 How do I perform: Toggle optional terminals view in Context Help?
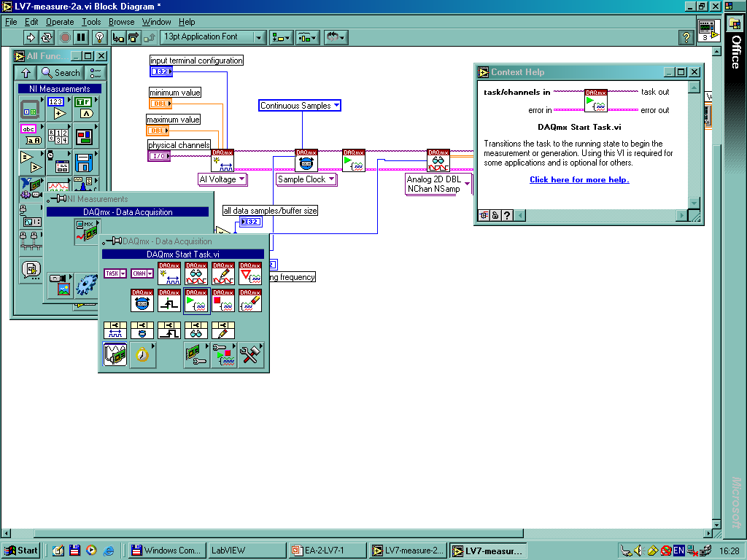click(484, 215)
